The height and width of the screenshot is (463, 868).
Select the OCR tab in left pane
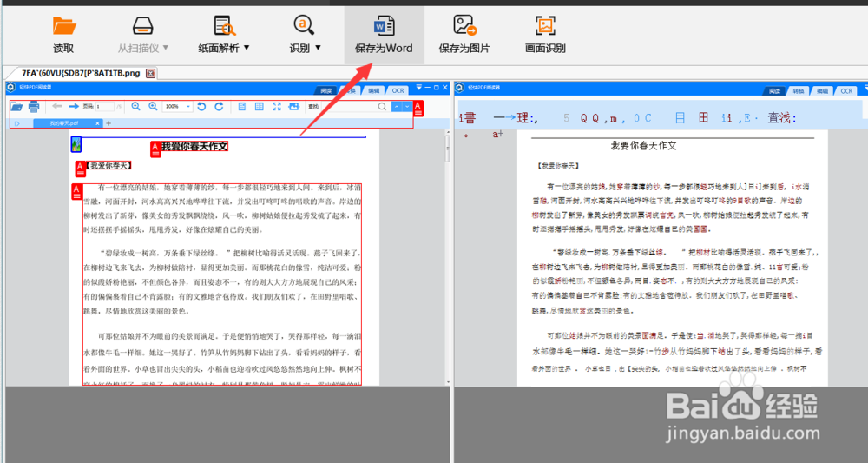point(398,90)
